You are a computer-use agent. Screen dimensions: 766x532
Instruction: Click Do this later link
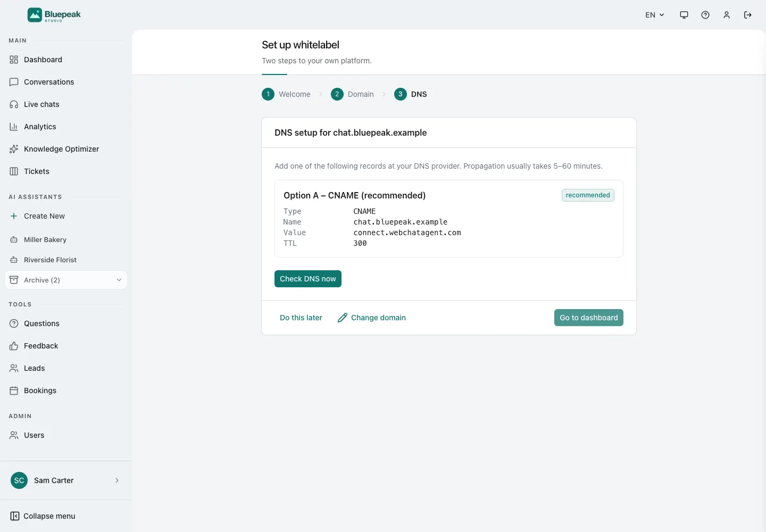301,318
